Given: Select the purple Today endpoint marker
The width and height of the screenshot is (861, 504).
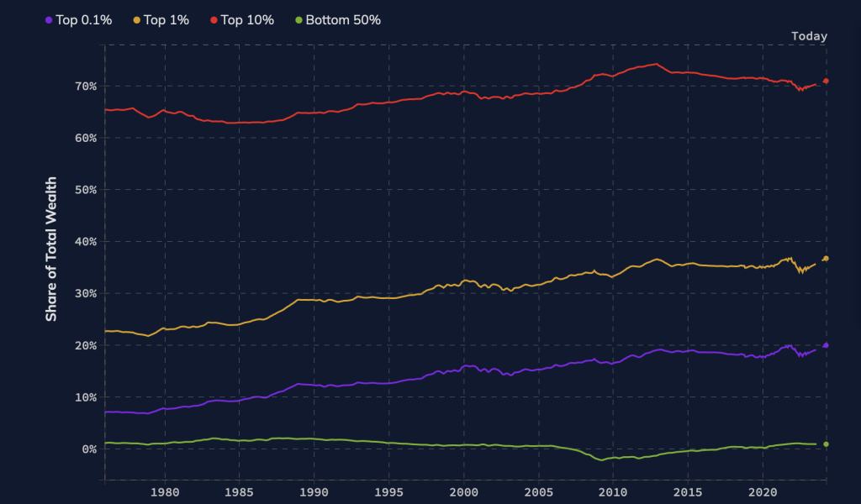Looking at the screenshot, I should coord(826,345).
